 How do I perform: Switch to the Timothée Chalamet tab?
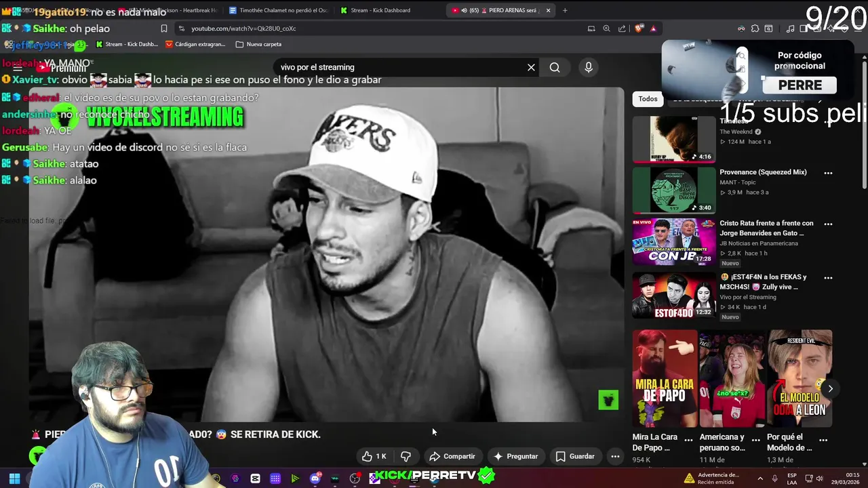click(x=278, y=10)
